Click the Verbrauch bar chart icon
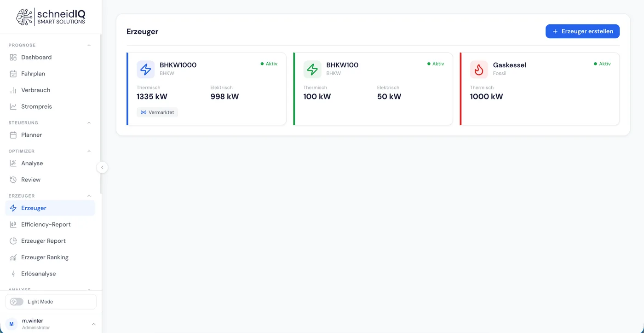The width and height of the screenshot is (644, 333). click(13, 90)
